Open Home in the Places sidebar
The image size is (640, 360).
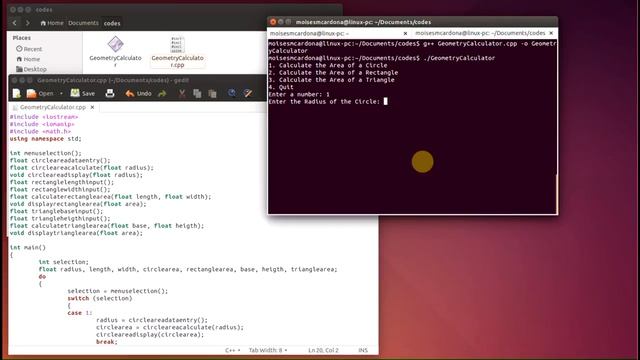[x=28, y=59]
